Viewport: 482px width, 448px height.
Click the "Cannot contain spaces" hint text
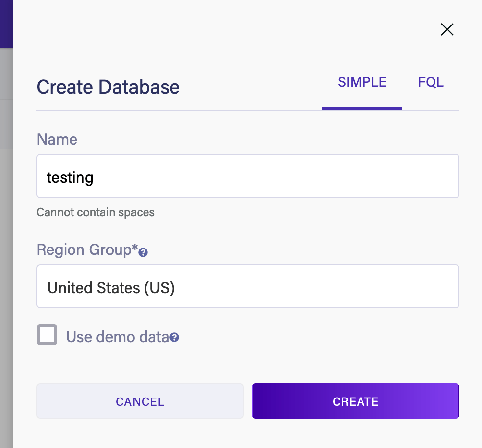tap(96, 212)
